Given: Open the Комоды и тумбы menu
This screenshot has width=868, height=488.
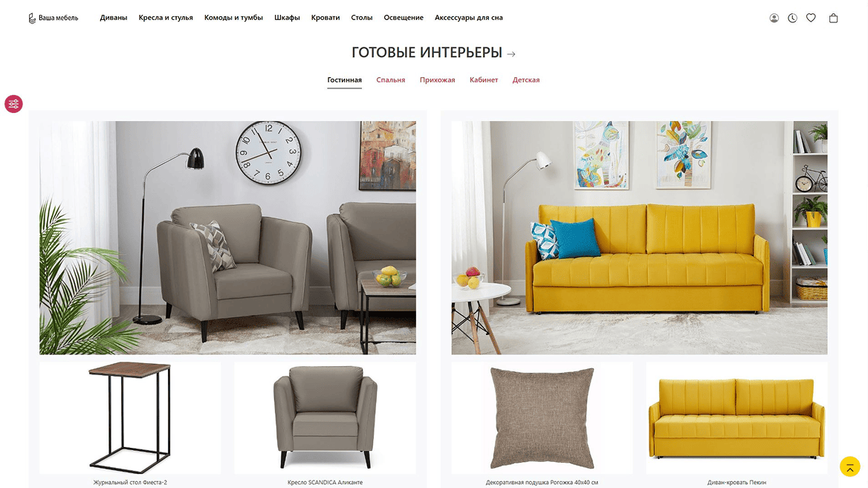Looking at the screenshot, I should [x=233, y=18].
